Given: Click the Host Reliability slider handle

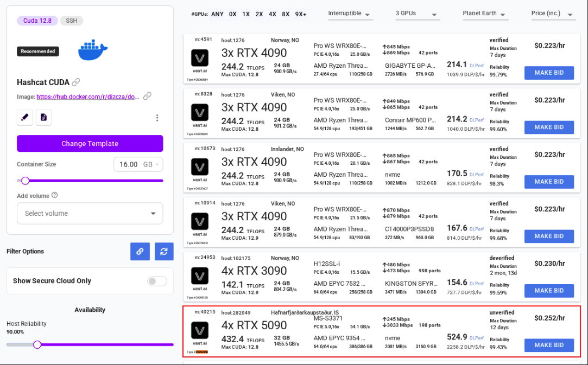Looking at the screenshot, I should tap(37, 344).
